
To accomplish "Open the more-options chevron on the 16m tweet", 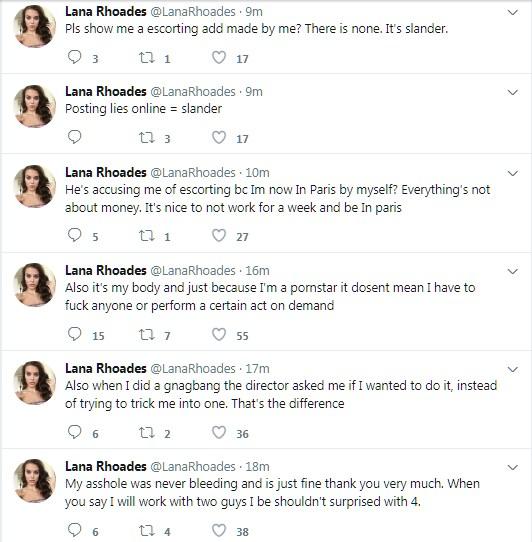I will 513,271.
